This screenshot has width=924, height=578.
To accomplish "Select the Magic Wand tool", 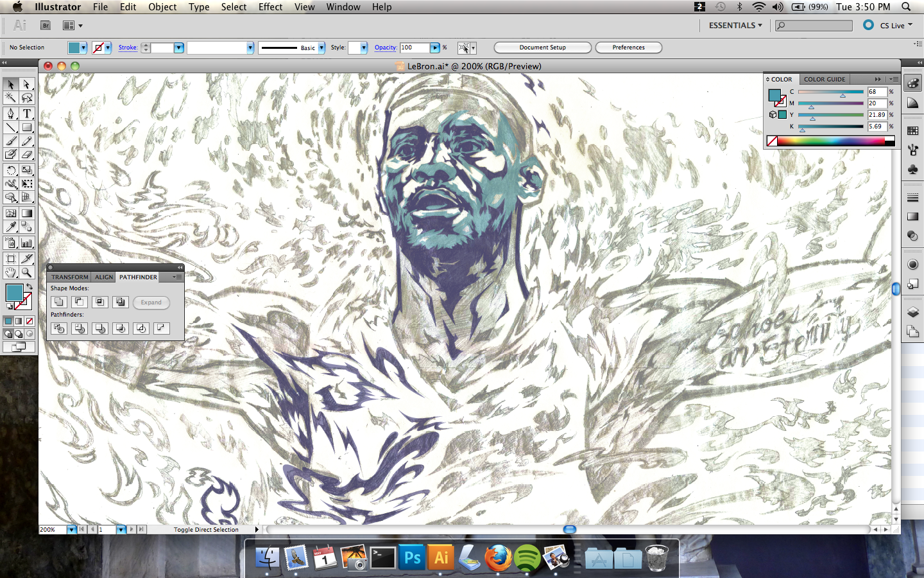I will point(11,98).
